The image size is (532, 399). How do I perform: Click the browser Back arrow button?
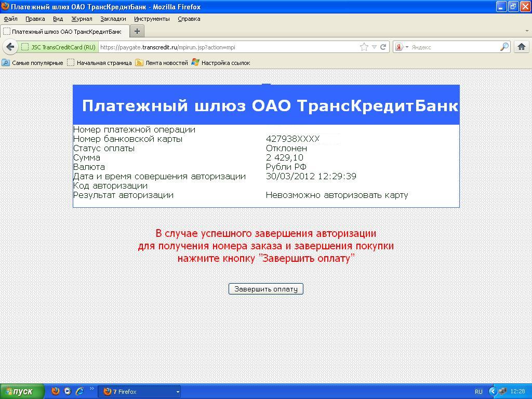tap(10, 47)
